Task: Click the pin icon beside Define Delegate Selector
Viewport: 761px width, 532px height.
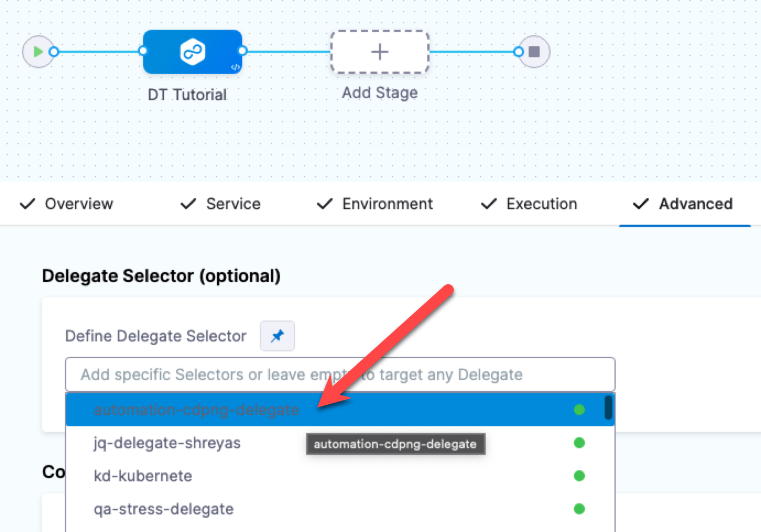Action: (x=278, y=336)
